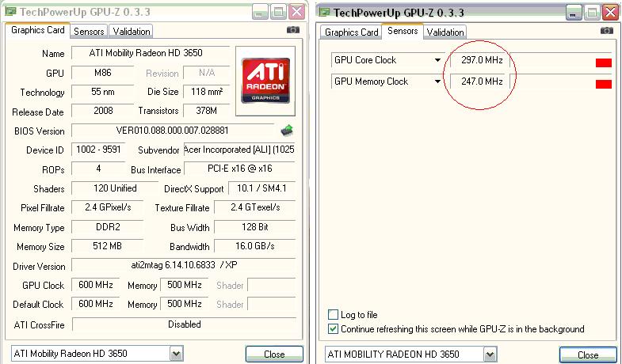Click the Name field ATI Mobility Radeon HD 3650
Image resolution: width=622 pixels, height=364 pixels.
tap(151, 53)
